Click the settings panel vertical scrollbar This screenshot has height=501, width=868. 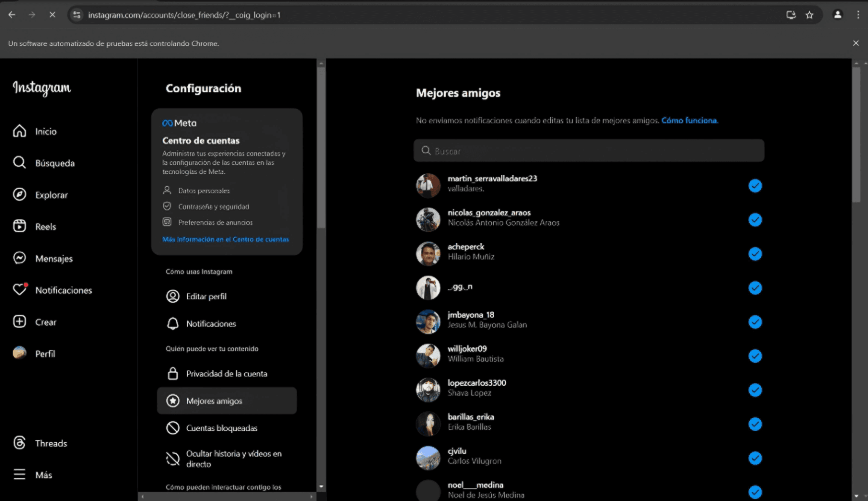pos(321,147)
